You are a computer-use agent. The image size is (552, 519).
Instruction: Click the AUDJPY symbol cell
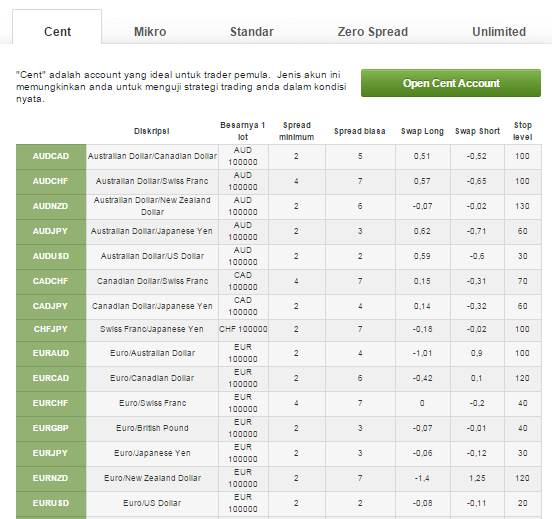point(51,231)
